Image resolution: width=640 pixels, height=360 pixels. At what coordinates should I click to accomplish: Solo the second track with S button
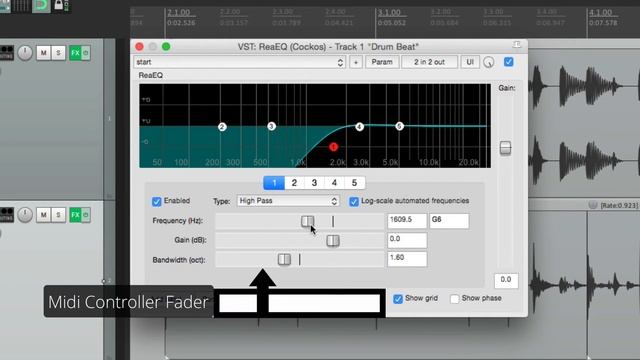pyautogui.click(x=58, y=215)
